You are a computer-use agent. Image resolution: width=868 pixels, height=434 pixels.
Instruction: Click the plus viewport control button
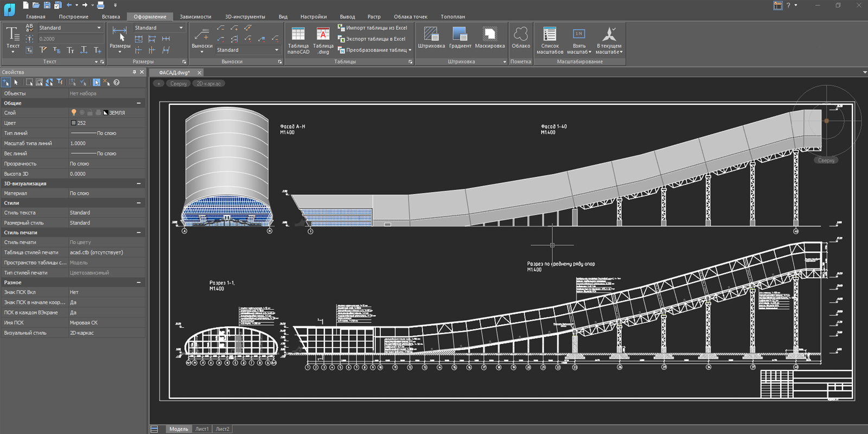pos(158,84)
